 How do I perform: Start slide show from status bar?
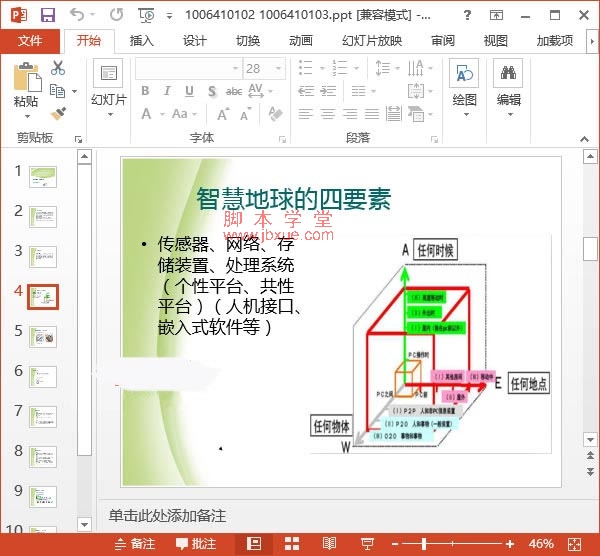click(367, 543)
